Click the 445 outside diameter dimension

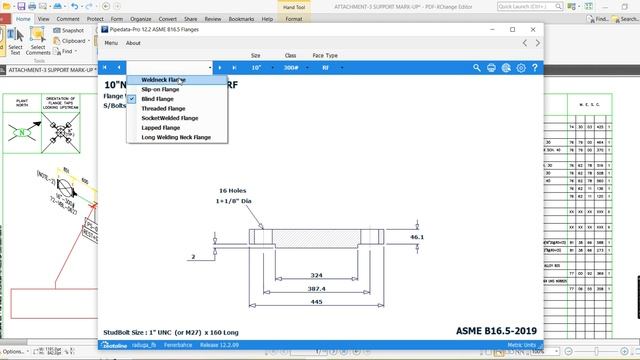point(316,302)
